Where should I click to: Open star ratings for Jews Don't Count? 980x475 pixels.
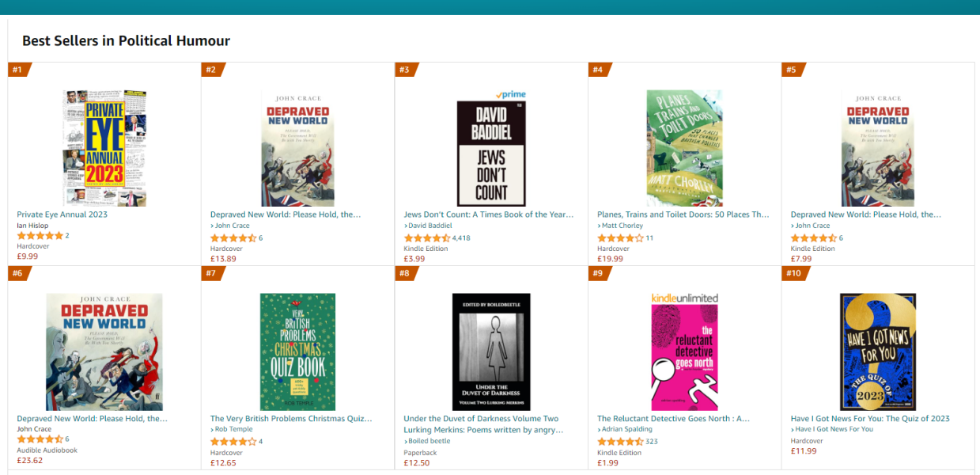[x=426, y=237]
